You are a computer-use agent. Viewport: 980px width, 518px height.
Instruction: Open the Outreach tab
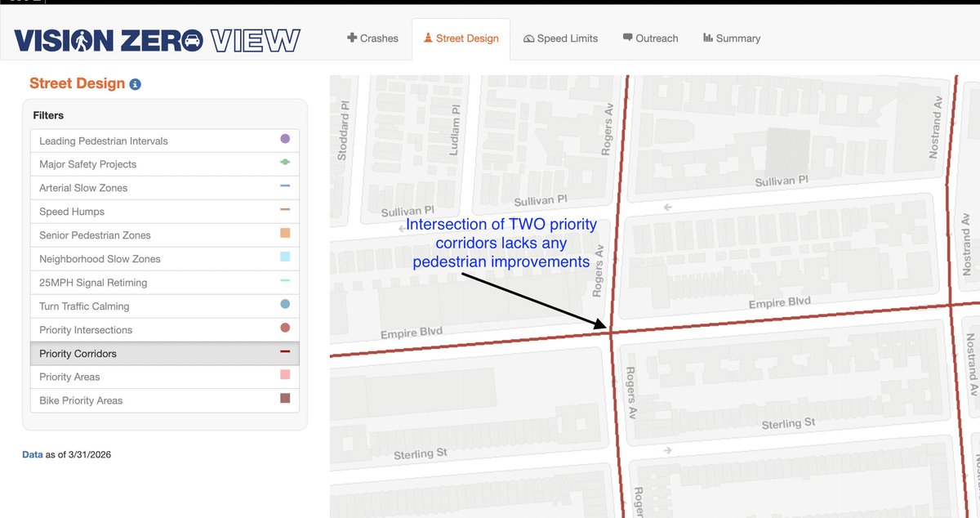click(650, 38)
